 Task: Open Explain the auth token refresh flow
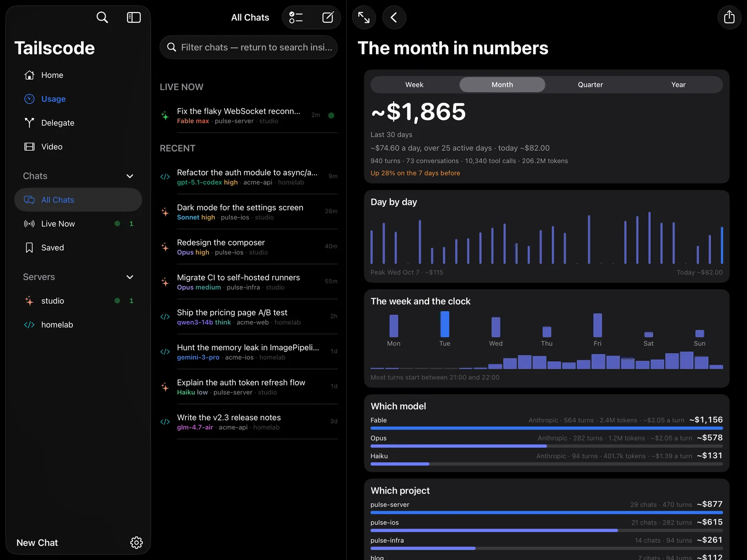(248, 387)
